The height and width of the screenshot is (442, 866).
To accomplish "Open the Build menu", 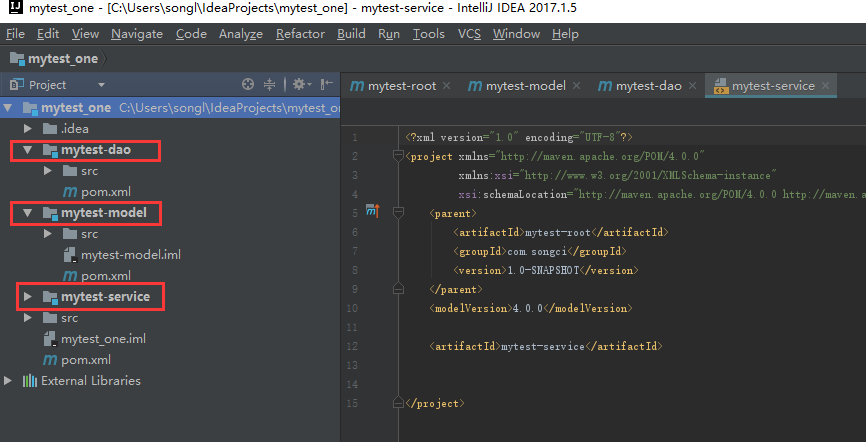I will click(351, 34).
